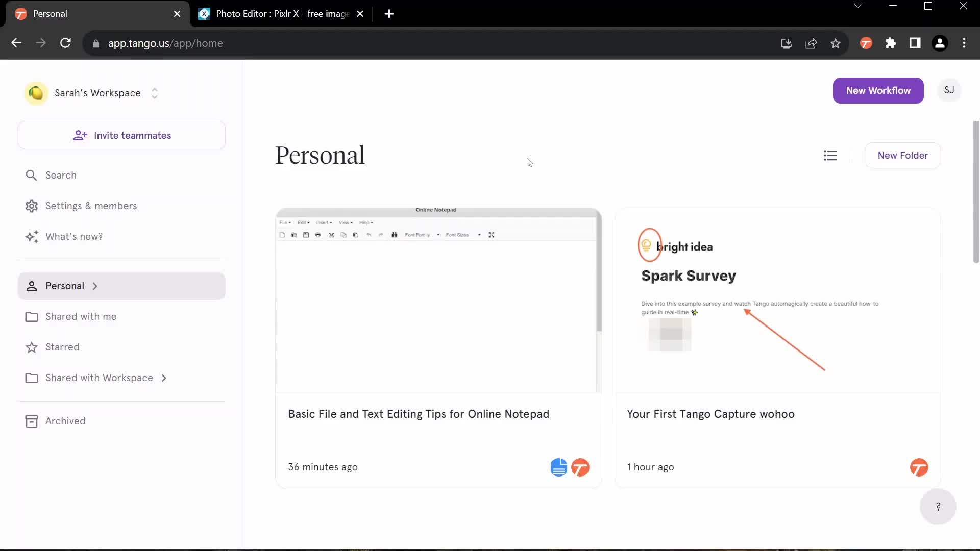This screenshot has height=551, width=980.
Task: Click the browser download icon
Action: pos(786,43)
